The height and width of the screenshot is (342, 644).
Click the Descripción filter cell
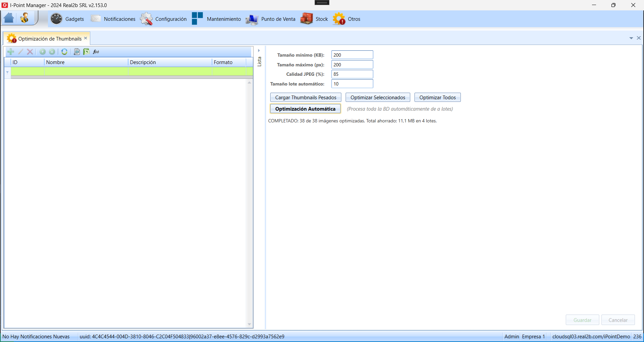(x=170, y=71)
